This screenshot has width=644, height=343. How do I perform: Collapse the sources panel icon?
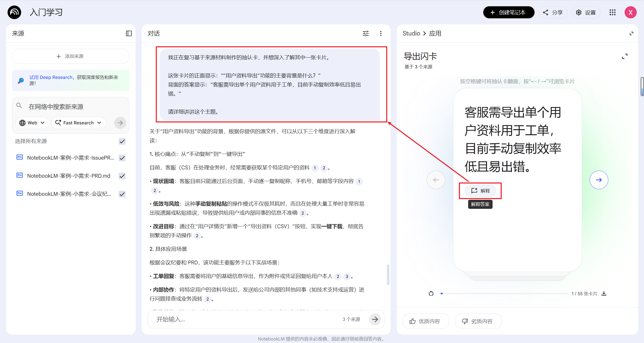[129, 33]
